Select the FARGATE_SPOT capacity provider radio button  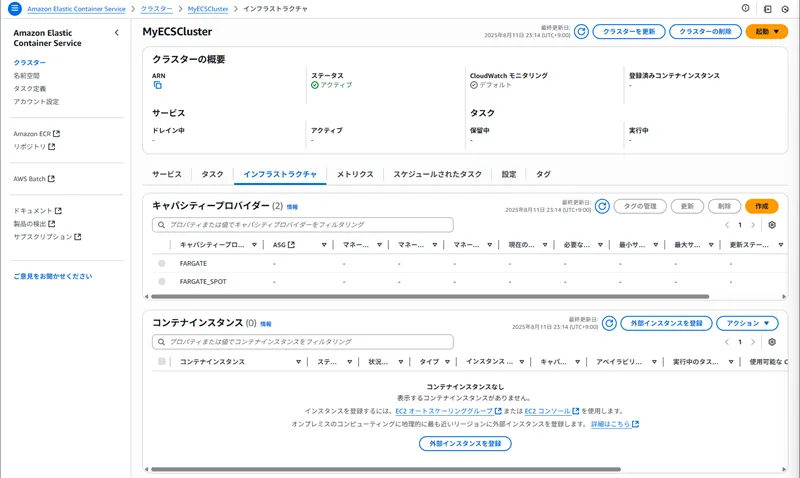pos(162,282)
